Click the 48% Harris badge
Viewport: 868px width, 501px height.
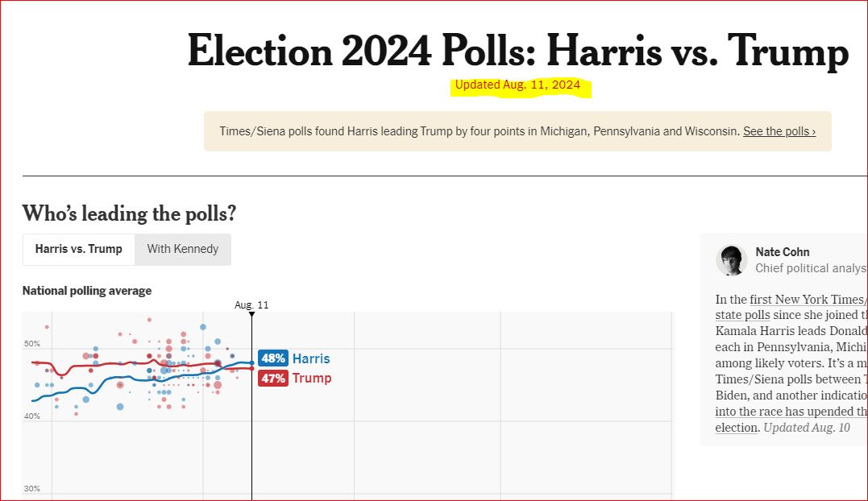pyautogui.click(x=273, y=358)
